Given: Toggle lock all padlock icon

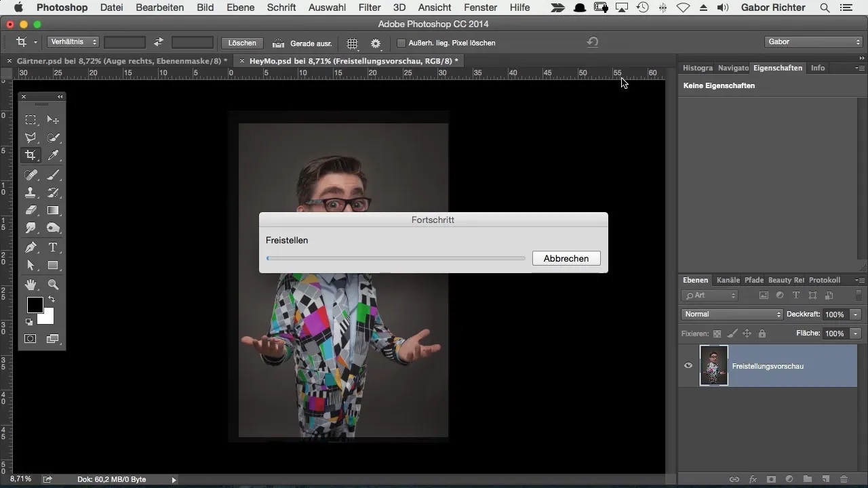Looking at the screenshot, I should point(762,333).
